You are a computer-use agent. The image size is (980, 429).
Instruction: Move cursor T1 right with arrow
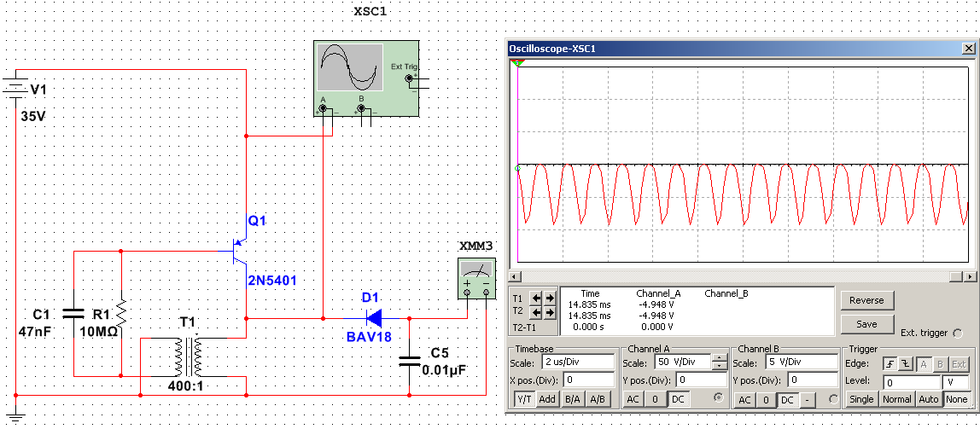pyautogui.click(x=549, y=299)
